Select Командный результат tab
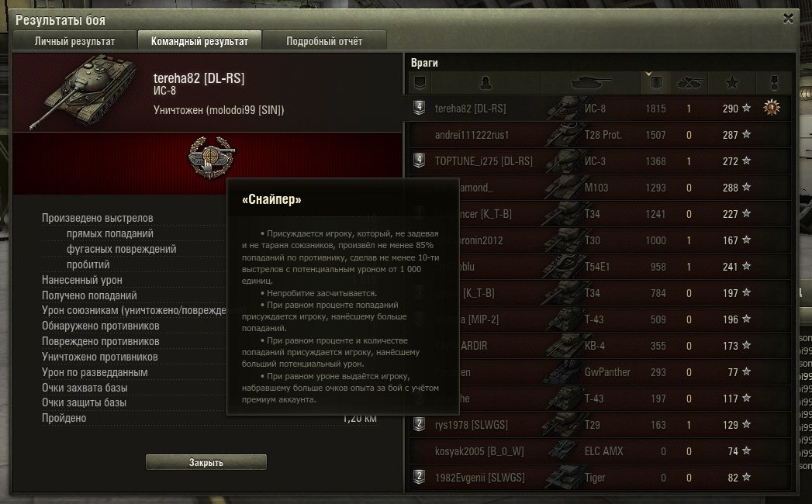 (199, 41)
